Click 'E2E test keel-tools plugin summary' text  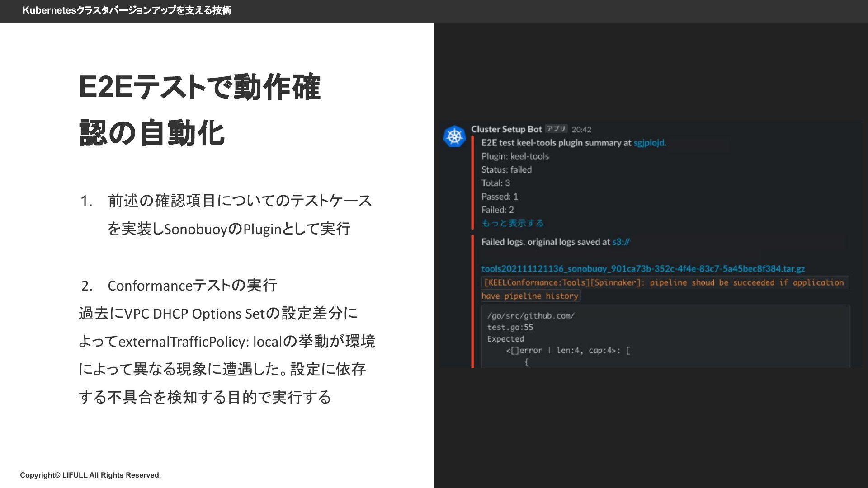pyautogui.click(x=556, y=143)
